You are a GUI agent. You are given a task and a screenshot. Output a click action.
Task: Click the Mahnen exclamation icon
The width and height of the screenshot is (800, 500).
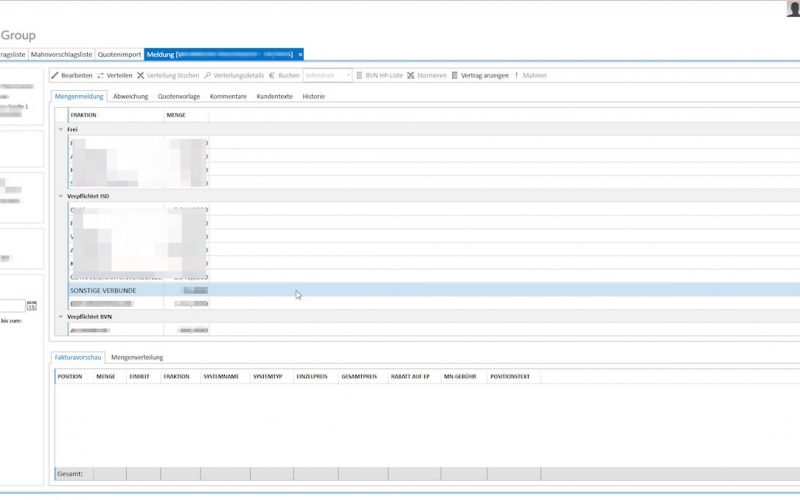point(516,75)
